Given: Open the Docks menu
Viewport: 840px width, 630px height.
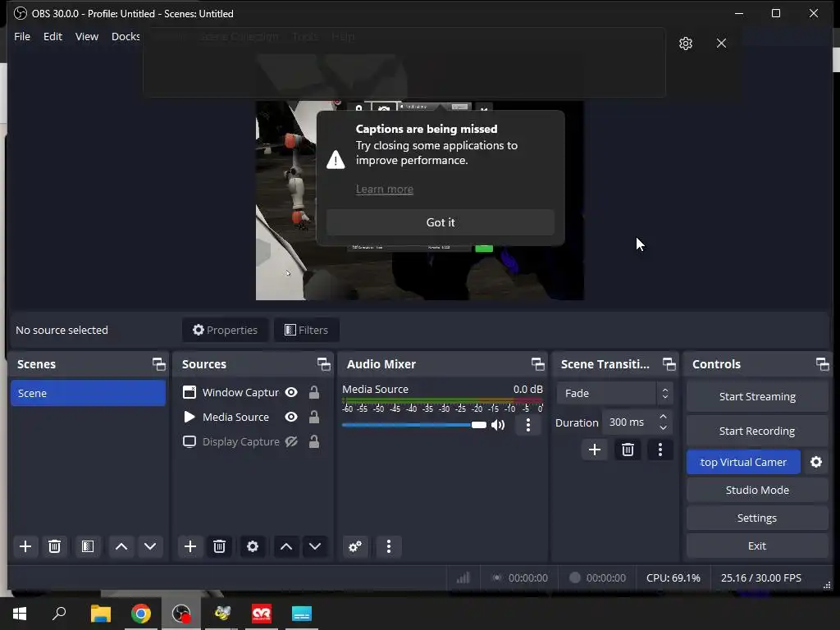Looking at the screenshot, I should (x=126, y=36).
